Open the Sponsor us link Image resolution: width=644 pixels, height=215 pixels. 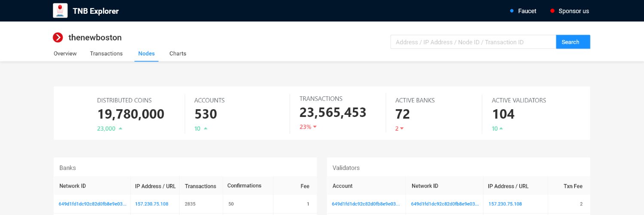(574, 11)
